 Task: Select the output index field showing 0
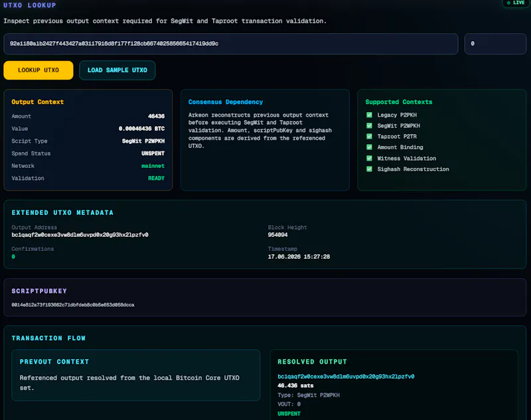[495, 44]
